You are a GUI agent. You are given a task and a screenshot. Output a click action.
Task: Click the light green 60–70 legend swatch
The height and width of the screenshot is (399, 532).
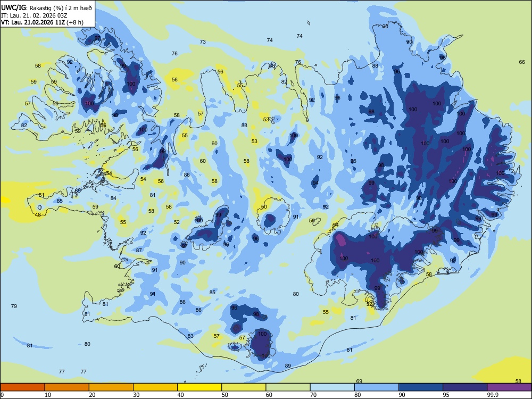point(288,387)
